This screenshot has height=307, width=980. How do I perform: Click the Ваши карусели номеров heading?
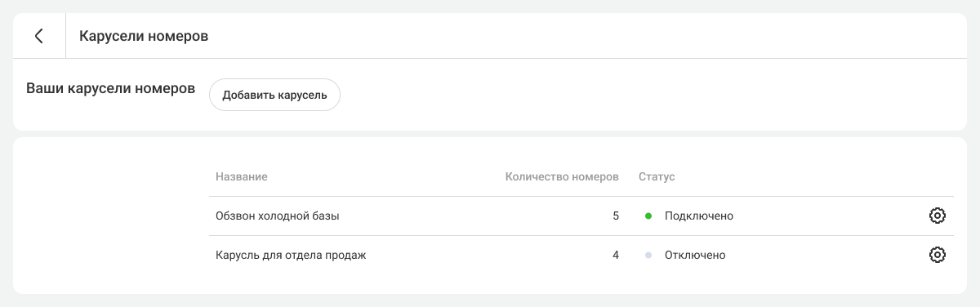(x=111, y=88)
